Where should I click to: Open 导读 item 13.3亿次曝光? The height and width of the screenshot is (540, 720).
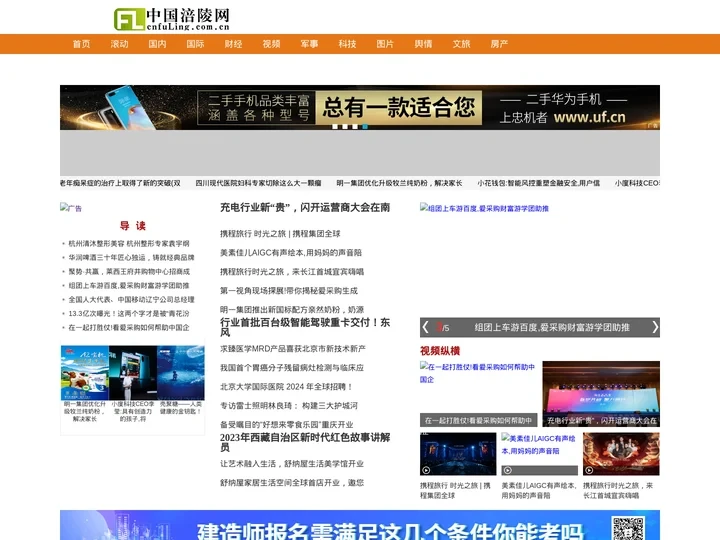coord(129,314)
